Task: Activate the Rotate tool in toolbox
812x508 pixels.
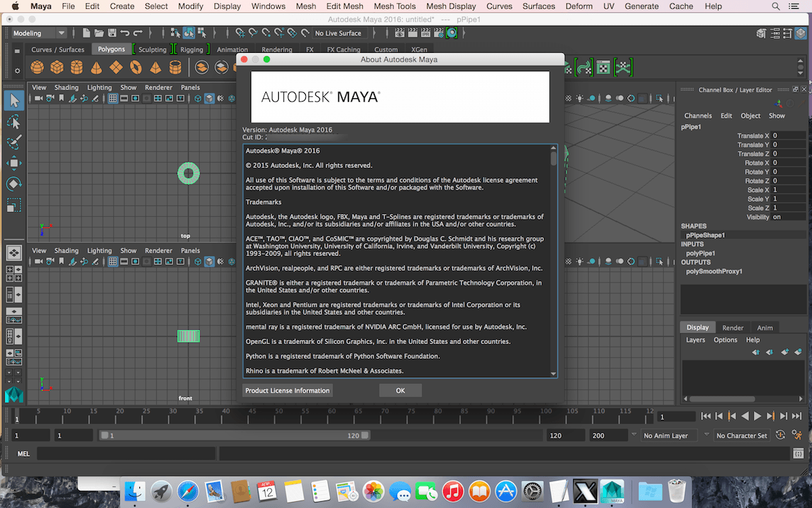Action: pyautogui.click(x=14, y=184)
